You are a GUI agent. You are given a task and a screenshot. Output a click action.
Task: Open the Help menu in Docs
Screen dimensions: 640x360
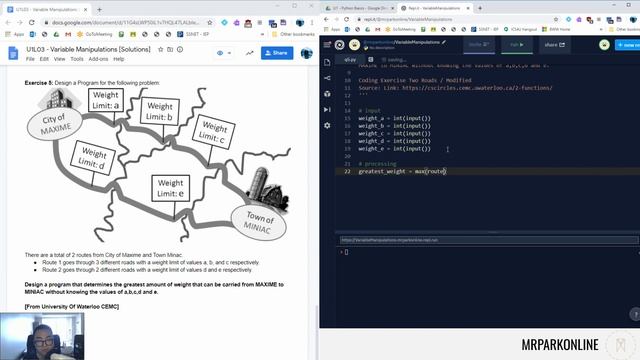coord(118,59)
